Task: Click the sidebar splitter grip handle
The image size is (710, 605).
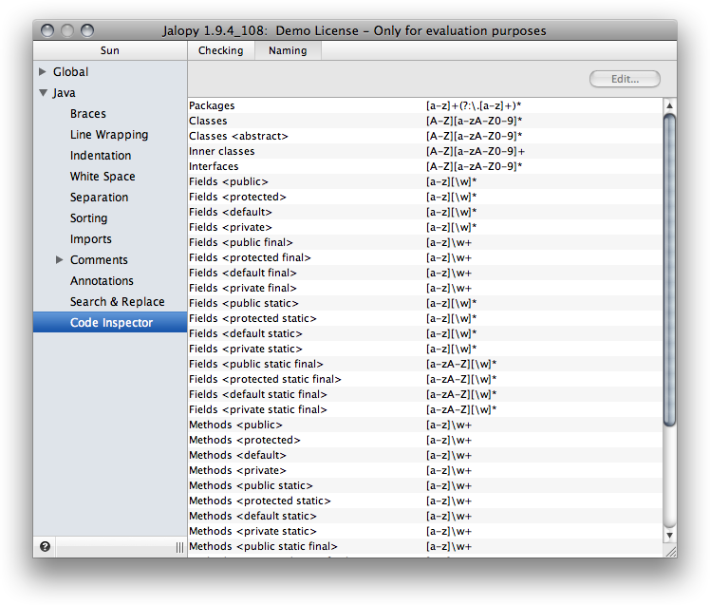Action: (x=180, y=547)
